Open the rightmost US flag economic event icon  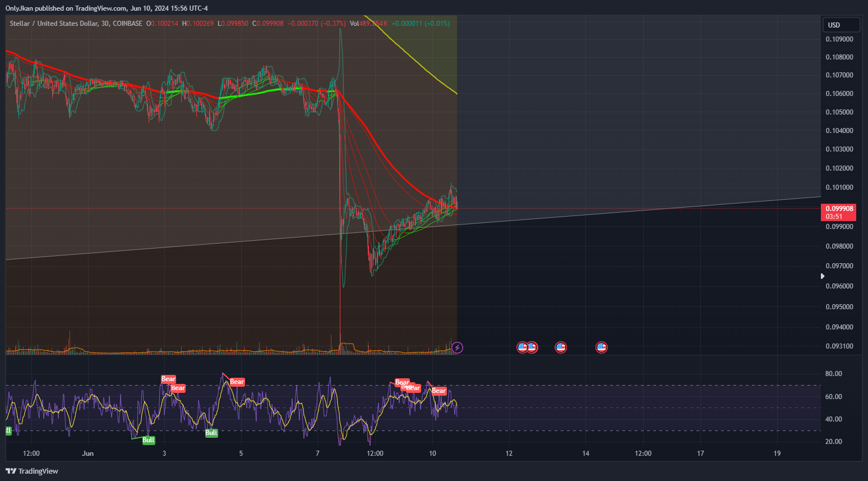pos(602,347)
